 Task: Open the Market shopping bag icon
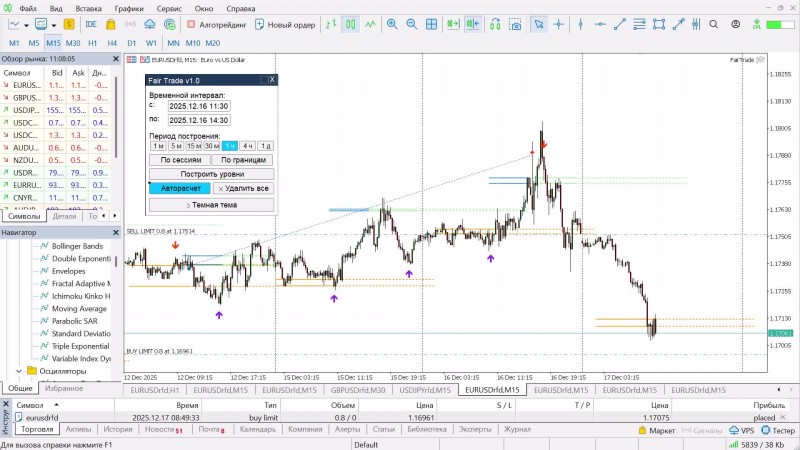click(110, 24)
